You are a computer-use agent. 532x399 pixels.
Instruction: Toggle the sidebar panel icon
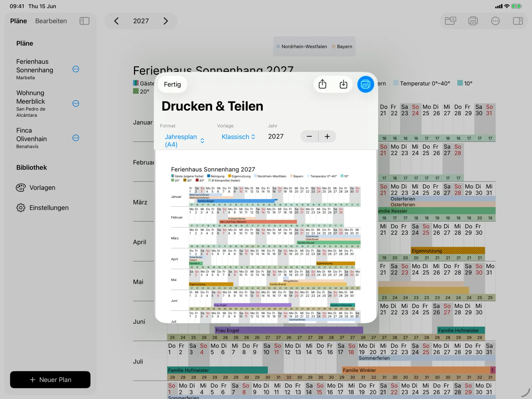click(x=84, y=21)
